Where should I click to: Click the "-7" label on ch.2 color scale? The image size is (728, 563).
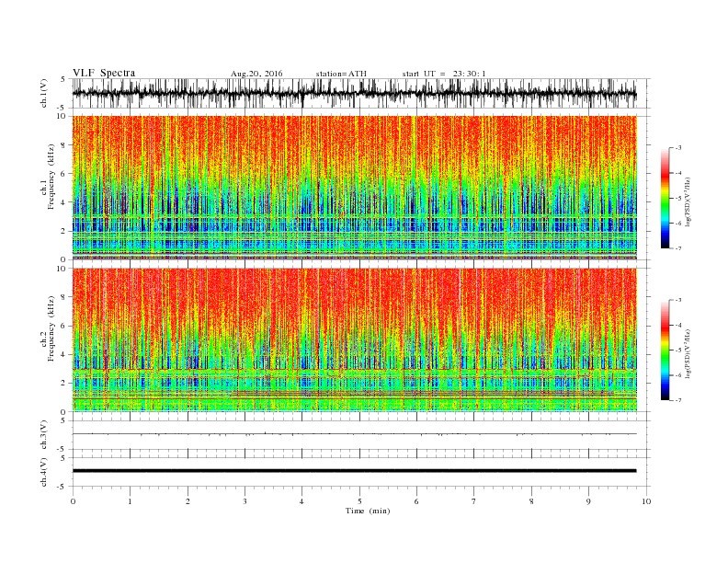pyautogui.click(x=677, y=400)
